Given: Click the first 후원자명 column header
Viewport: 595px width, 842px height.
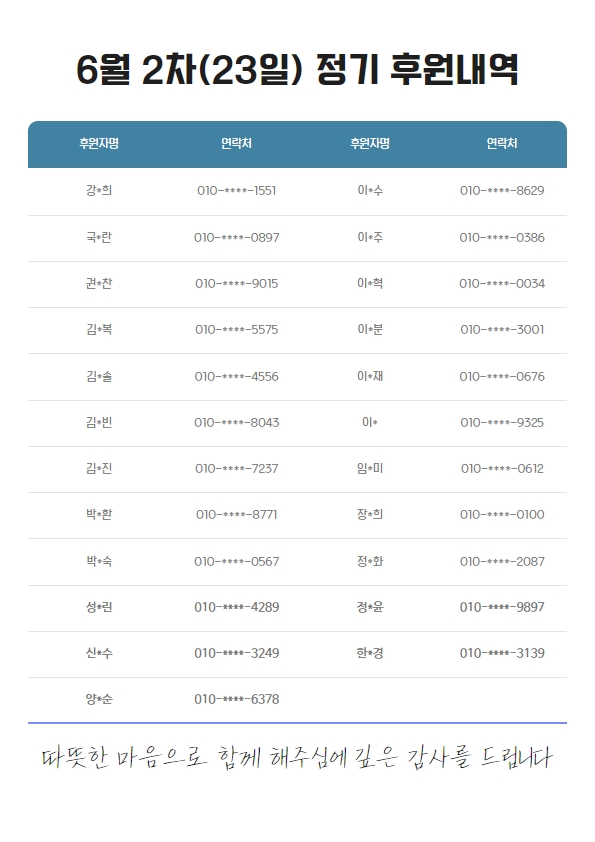Looking at the screenshot, I should (x=99, y=143).
